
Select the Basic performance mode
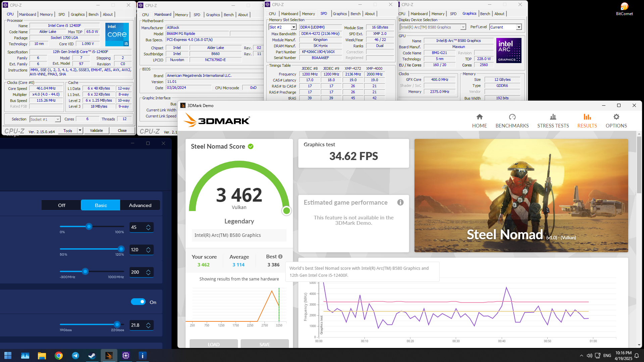(x=101, y=205)
